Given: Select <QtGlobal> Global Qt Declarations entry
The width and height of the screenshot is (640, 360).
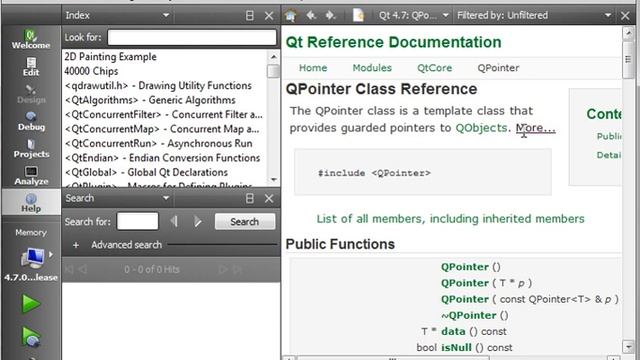Looking at the screenshot, I should point(146,172).
